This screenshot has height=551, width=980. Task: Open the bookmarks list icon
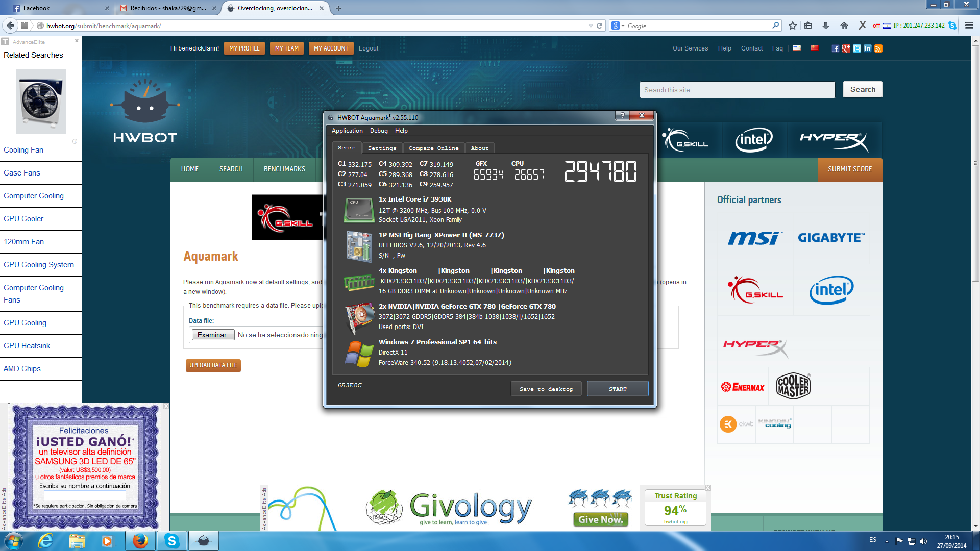(x=808, y=26)
